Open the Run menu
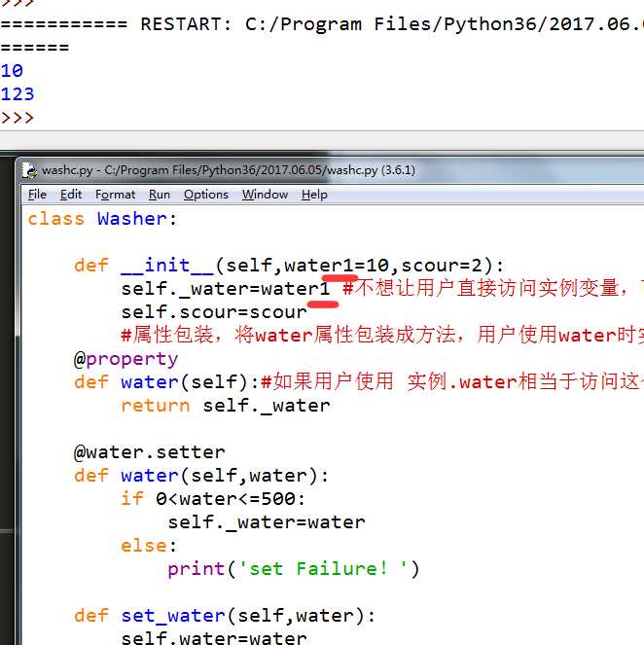 [160, 195]
